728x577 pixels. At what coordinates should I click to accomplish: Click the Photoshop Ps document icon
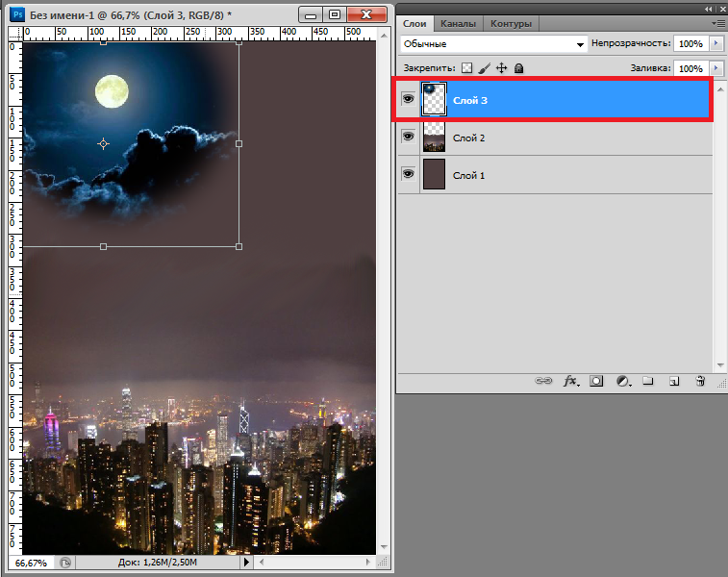coord(17,14)
